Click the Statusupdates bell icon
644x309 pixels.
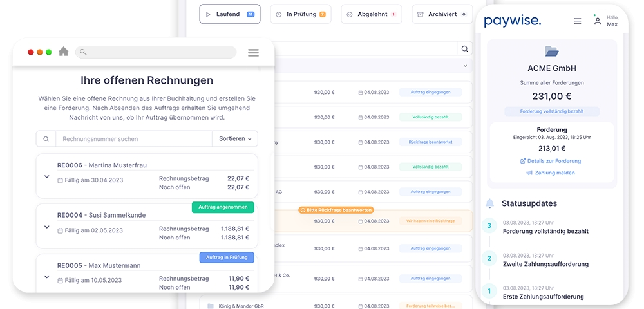[x=489, y=203]
